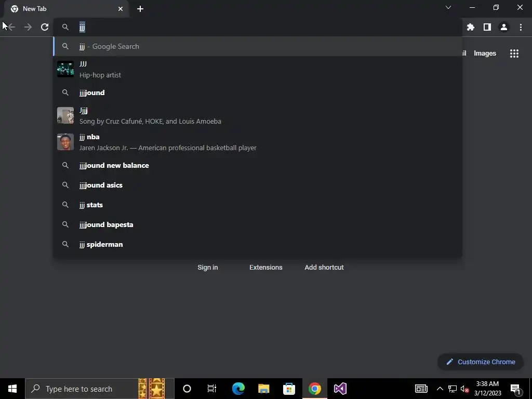
Task: Click the Jaren Jackson Jr. photo thumbnail
Action: tap(65, 142)
